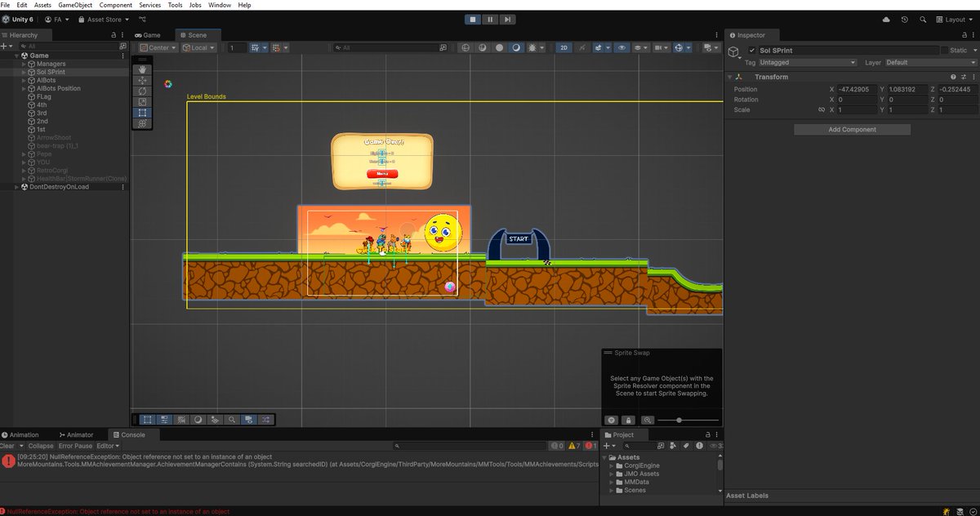Open the global search magnifier icon
980x516 pixels.
click(x=922, y=19)
